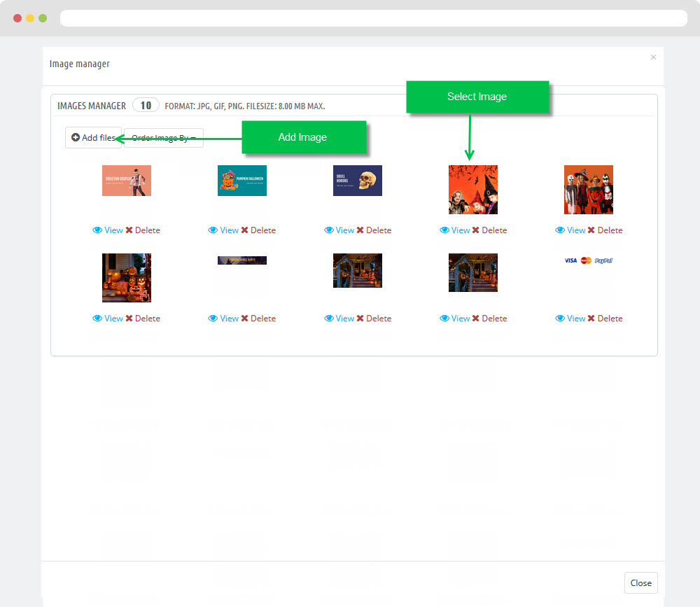
Task: Delete the glowing jack-o-lanterns photo
Action: [x=143, y=319]
